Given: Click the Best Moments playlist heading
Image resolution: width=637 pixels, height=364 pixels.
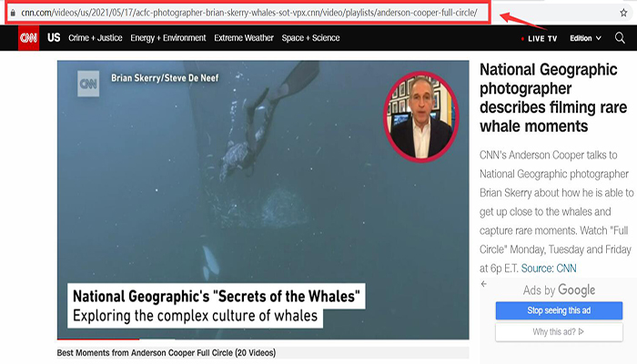Looking at the screenshot, I should point(166,352).
